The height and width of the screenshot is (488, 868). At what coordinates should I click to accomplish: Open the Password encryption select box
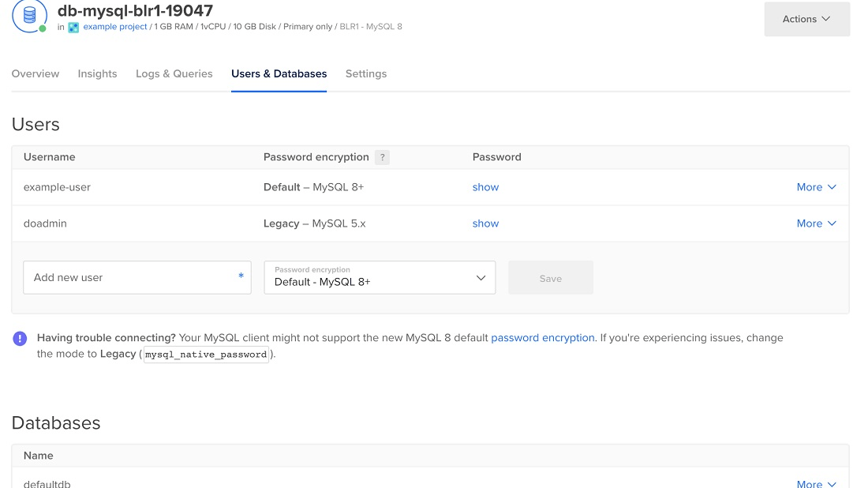pos(380,277)
